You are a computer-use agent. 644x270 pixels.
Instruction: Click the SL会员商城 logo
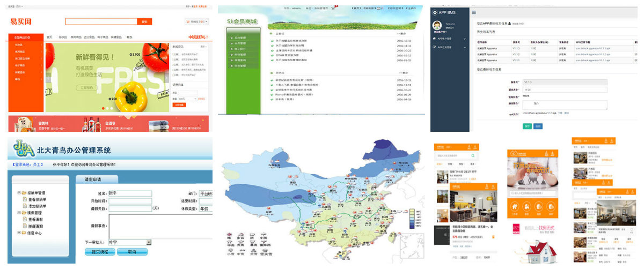point(241,22)
